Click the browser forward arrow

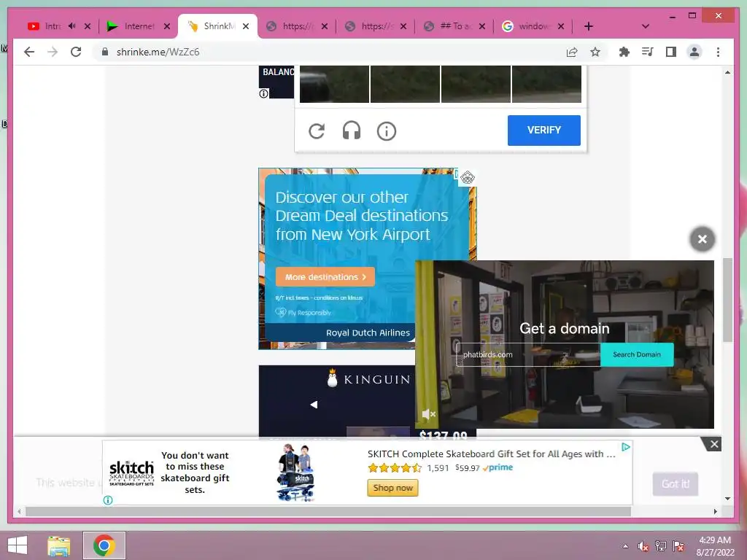[x=53, y=52]
